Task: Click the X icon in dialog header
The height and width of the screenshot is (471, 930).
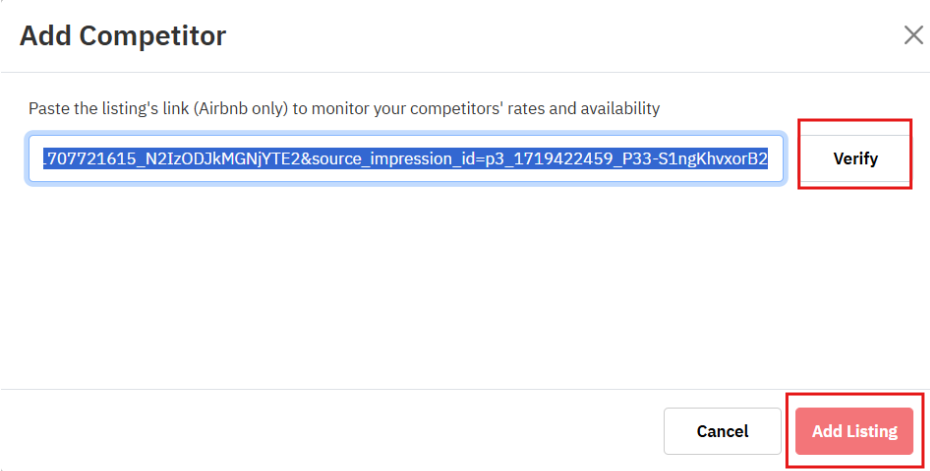Action: [913, 36]
